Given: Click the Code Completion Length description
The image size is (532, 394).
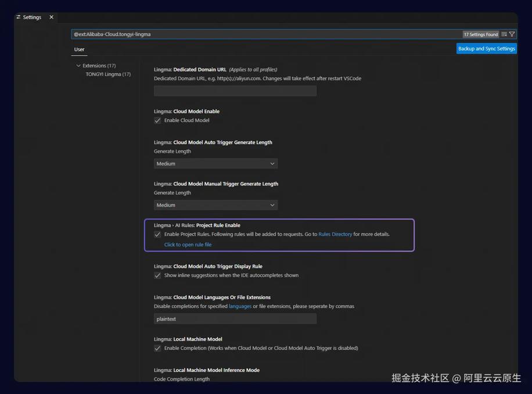Looking at the screenshot, I should pos(182,379).
